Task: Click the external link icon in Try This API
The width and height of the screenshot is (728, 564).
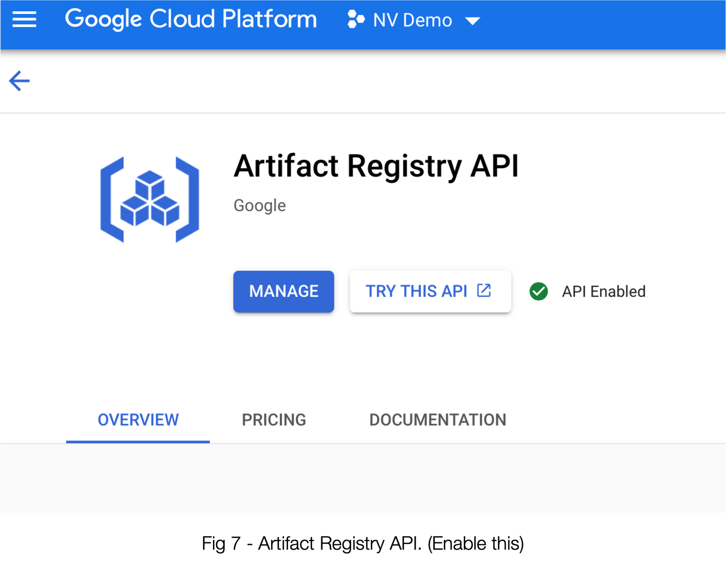Action: (x=484, y=290)
